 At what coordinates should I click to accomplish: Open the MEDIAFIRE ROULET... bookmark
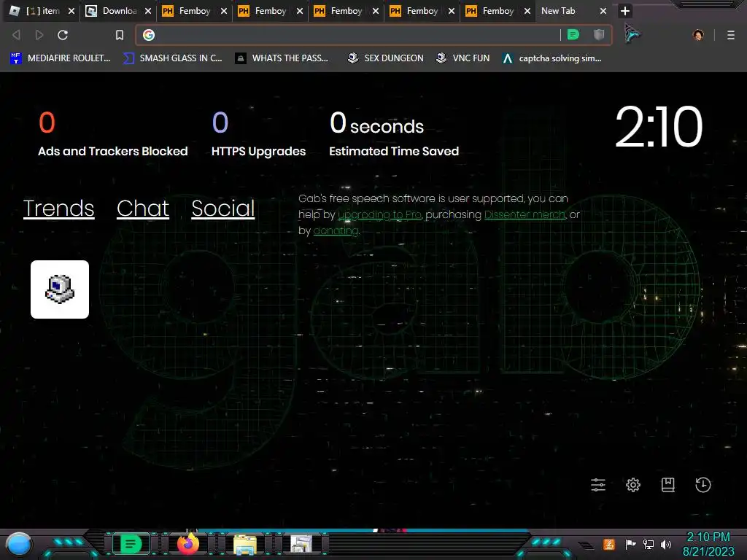click(x=60, y=58)
